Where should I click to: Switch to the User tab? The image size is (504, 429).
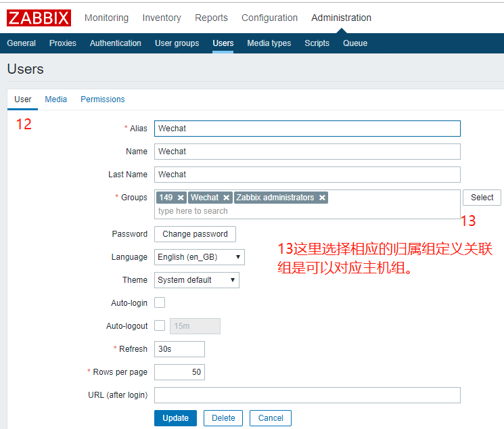click(x=23, y=99)
